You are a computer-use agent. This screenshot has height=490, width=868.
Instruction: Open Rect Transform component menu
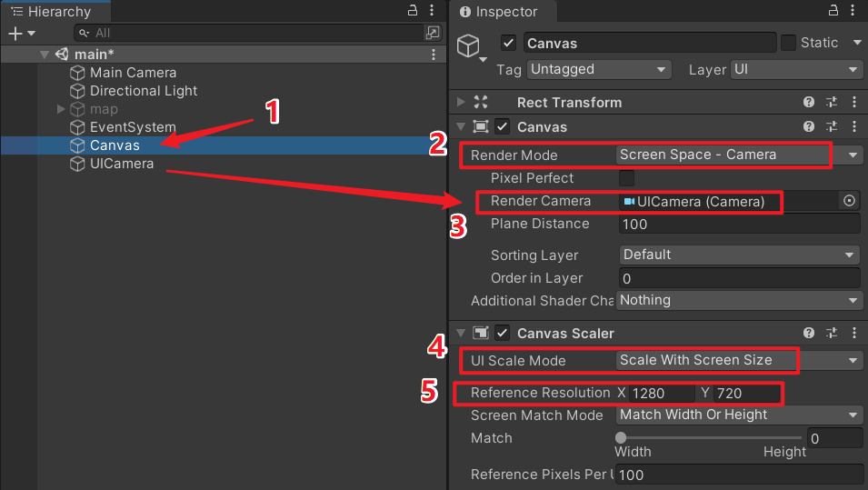(854, 102)
